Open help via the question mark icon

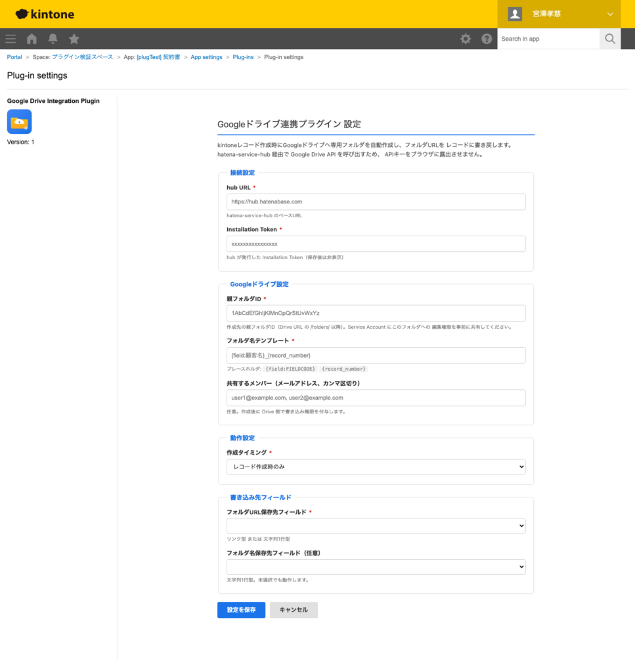coord(487,39)
